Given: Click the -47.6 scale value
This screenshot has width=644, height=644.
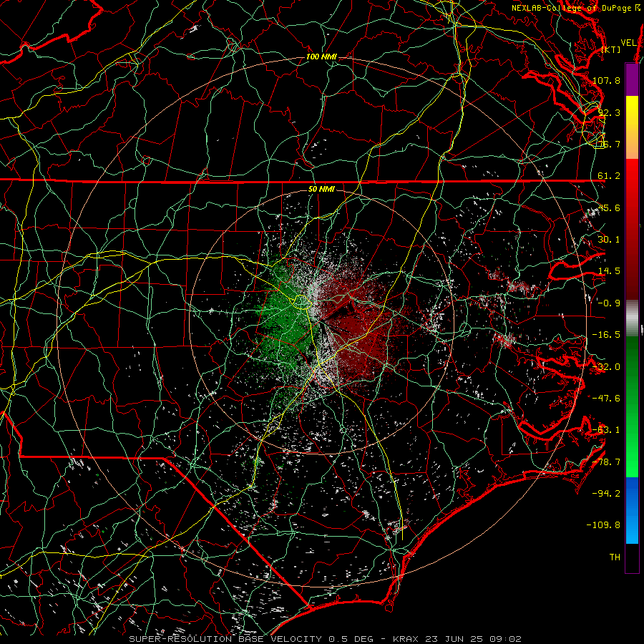Looking at the screenshot, I should pyautogui.click(x=606, y=399).
